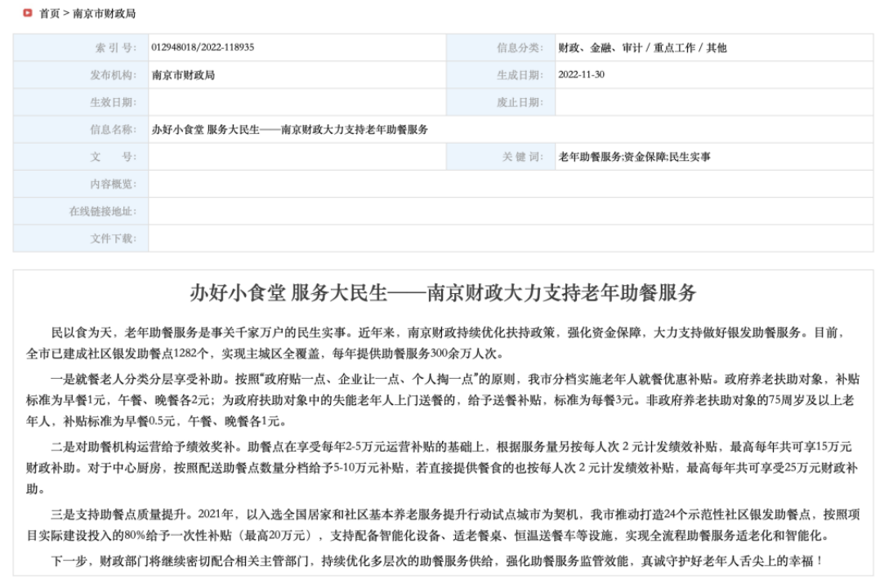Click the 文号 label cell

coord(81,157)
